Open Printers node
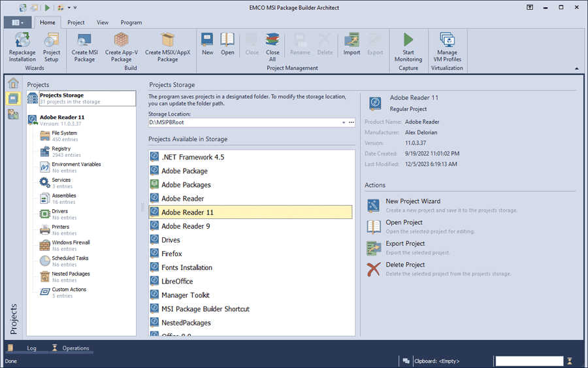 pos(58,230)
